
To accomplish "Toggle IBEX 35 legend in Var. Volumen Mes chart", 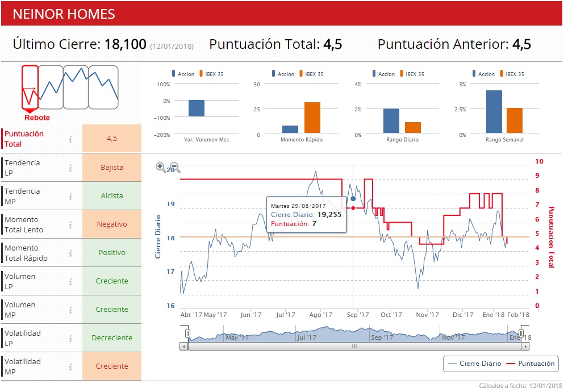I will tap(211, 74).
